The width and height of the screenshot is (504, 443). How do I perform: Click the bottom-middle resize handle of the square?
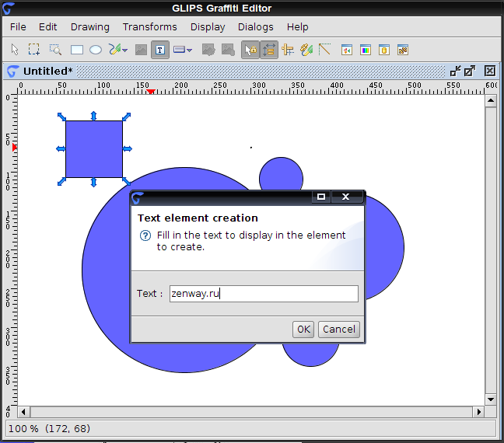coord(93,182)
